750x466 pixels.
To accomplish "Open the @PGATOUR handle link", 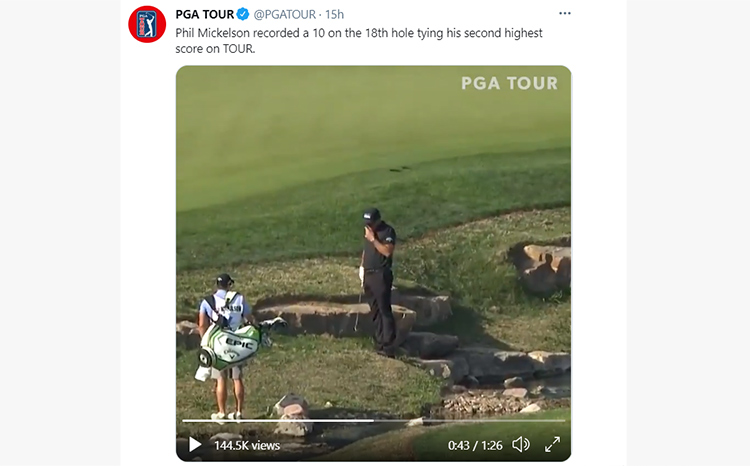I will pyautogui.click(x=285, y=14).
